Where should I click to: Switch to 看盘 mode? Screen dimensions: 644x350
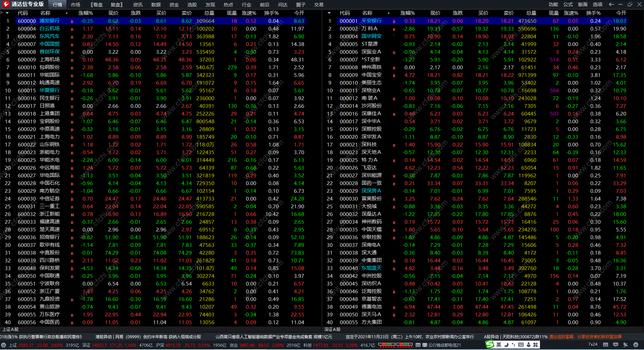pyautogui.click(x=97, y=5)
